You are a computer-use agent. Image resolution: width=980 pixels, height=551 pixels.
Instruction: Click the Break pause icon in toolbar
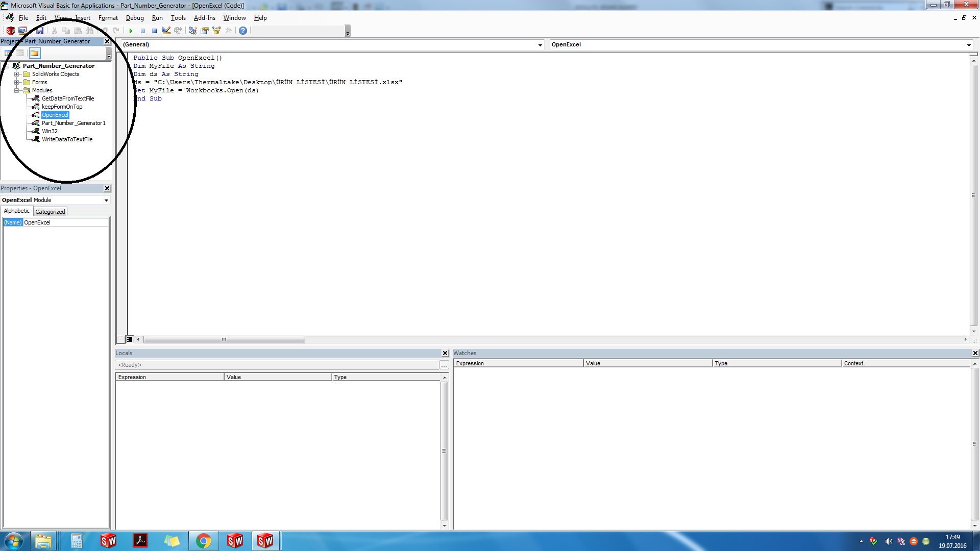click(x=142, y=31)
